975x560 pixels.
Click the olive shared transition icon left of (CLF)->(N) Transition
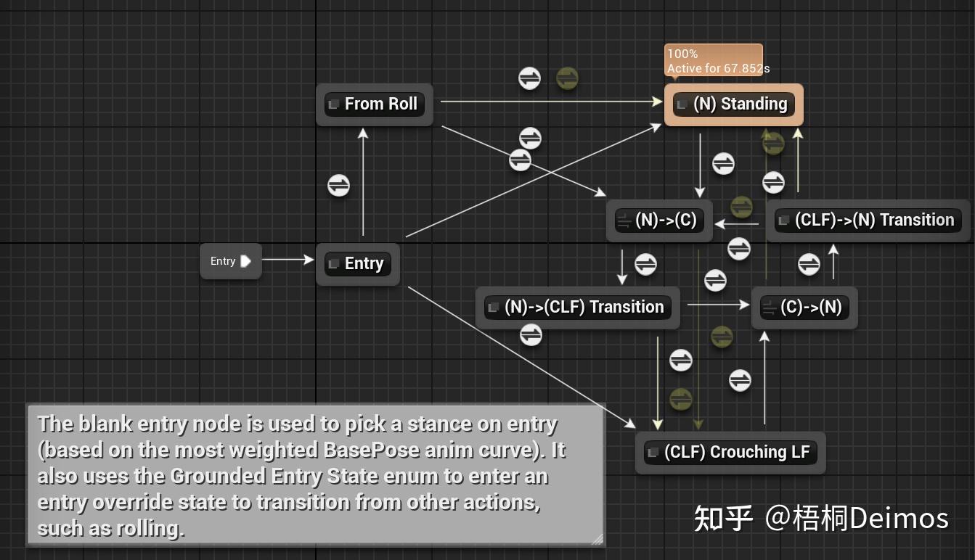(741, 207)
